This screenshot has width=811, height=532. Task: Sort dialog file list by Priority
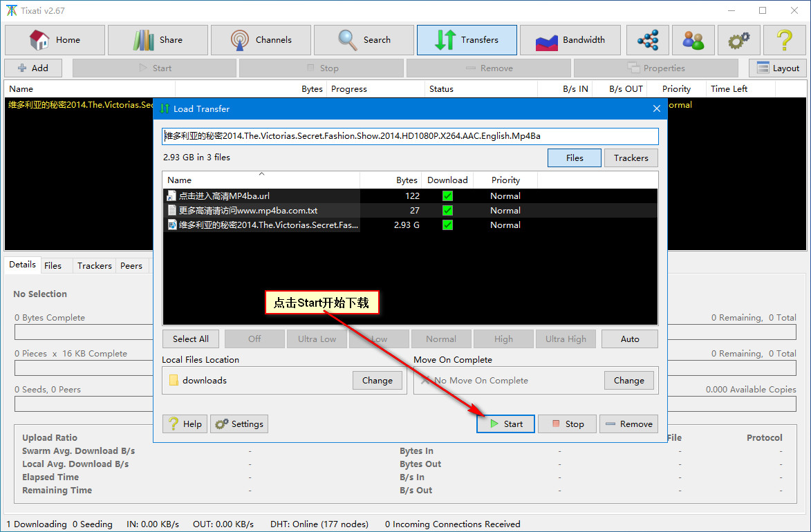[505, 180]
